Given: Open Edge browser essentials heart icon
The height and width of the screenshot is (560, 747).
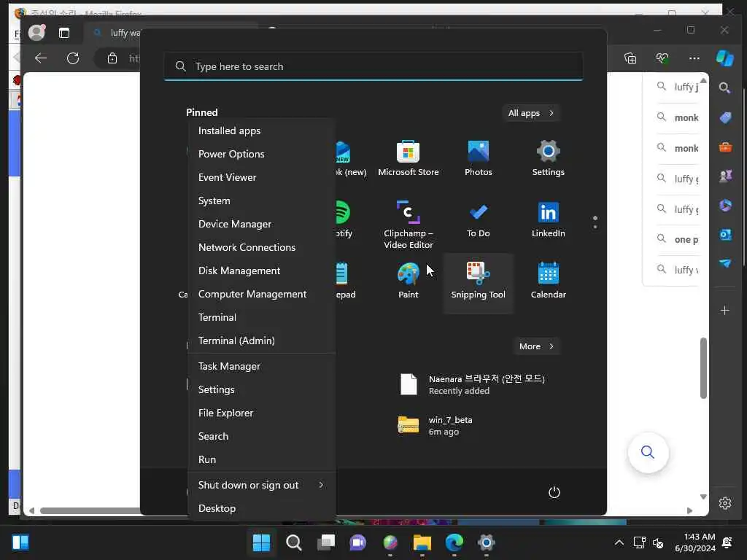Looking at the screenshot, I should point(662,58).
